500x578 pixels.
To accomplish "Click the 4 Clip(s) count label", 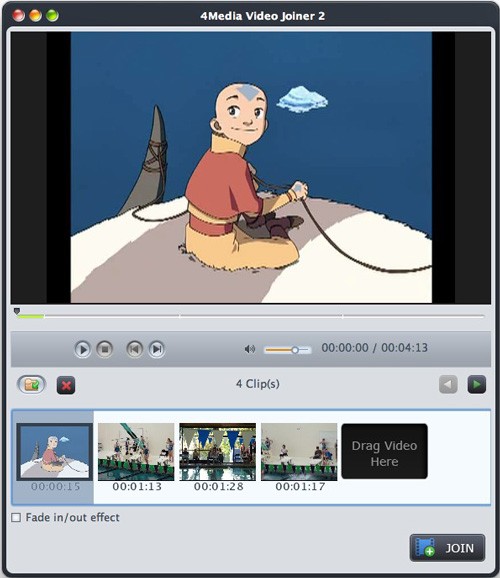I will pyautogui.click(x=258, y=384).
